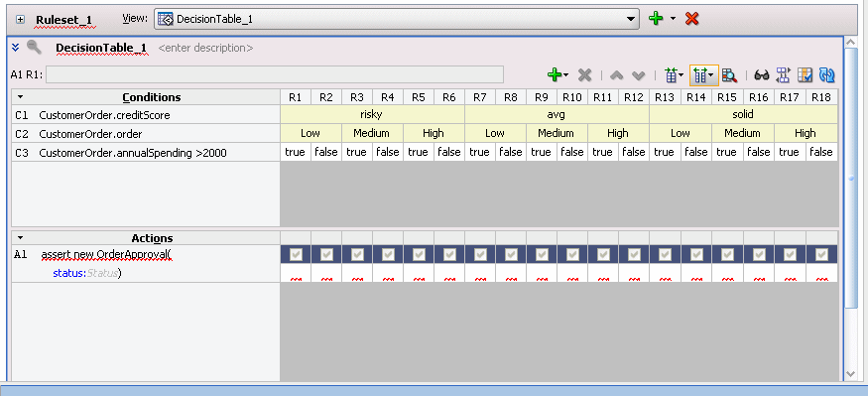Click the swap rows icon with arrows
This screenshot has width=868, height=396.
784,75
